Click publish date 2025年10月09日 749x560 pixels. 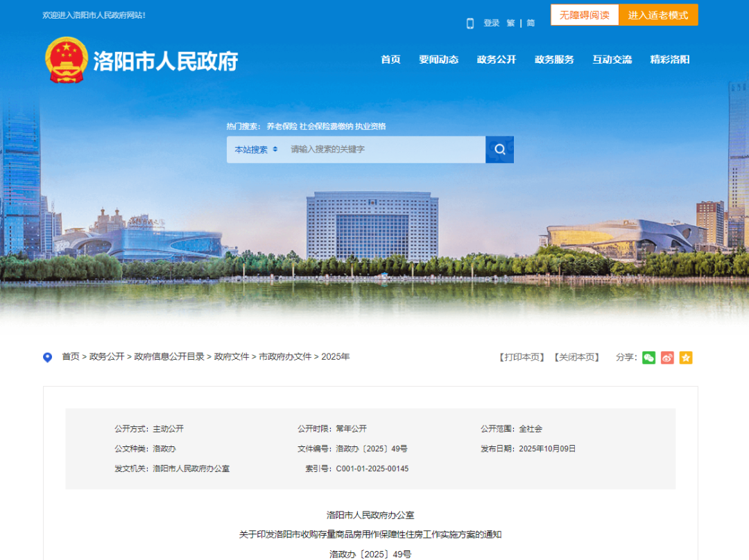[547, 449]
